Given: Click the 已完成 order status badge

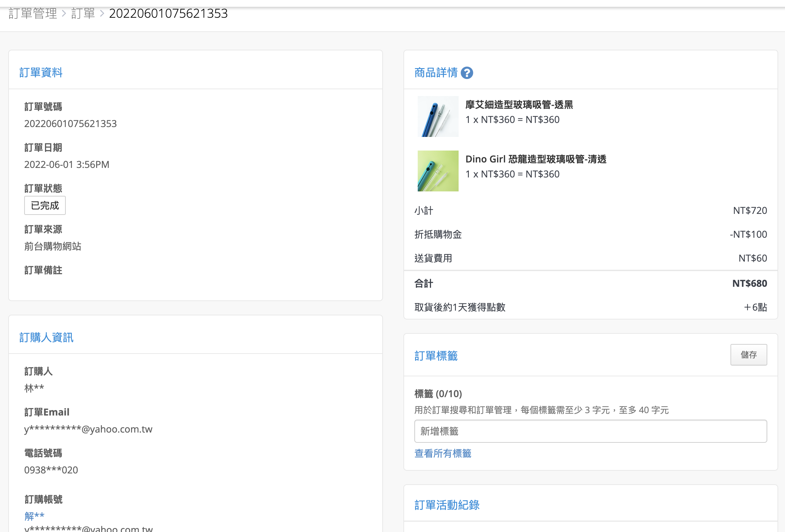Looking at the screenshot, I should pyautogui.click(x=45, y=205).
